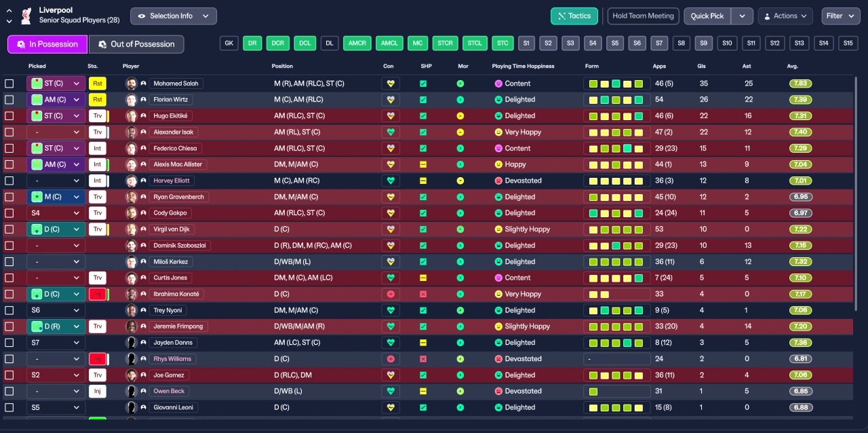The image size is (868, 433).
Task: Tick the checkbox for Trey Nyoni
Action: [x=9, y=310]
